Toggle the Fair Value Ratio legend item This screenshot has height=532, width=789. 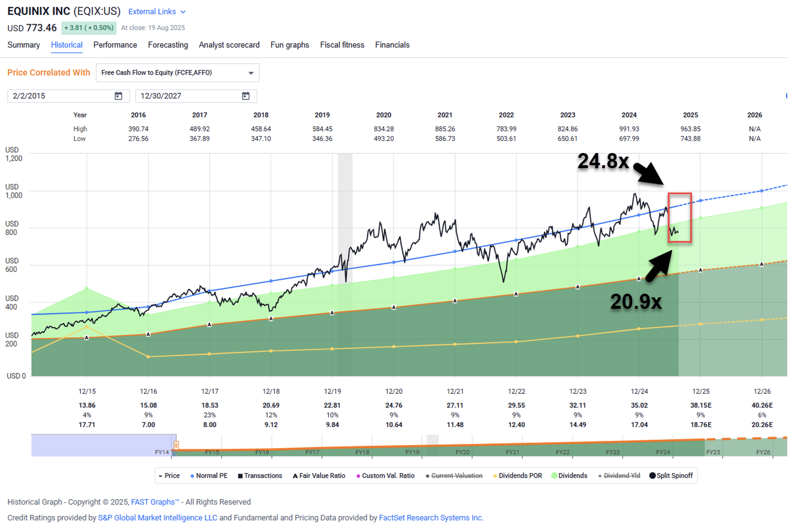[x=319, y=476]
